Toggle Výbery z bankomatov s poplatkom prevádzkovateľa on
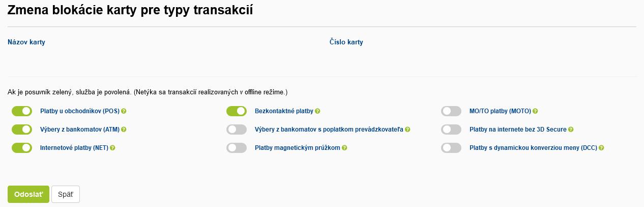 pos(237,130)
